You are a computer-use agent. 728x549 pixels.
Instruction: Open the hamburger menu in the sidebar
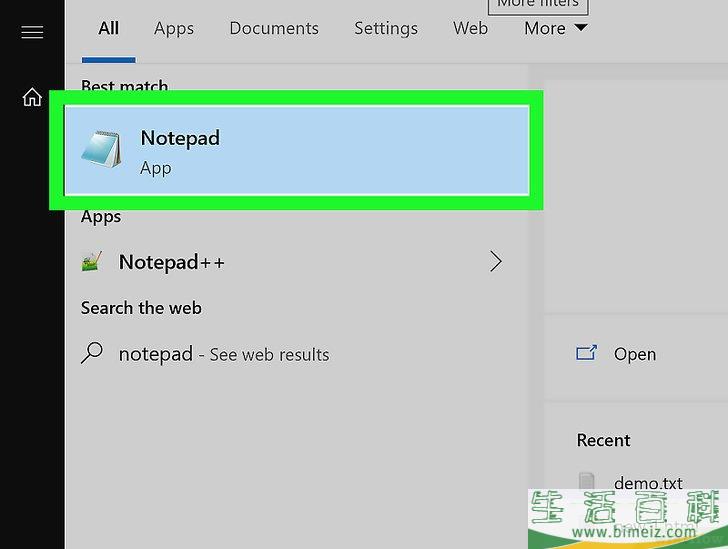[32, 32]
